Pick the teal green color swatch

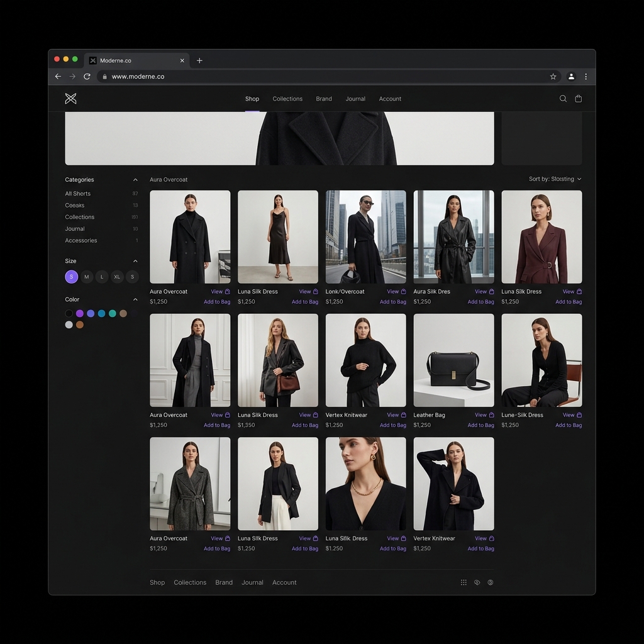pyautogui.click(x=112, y=313)
